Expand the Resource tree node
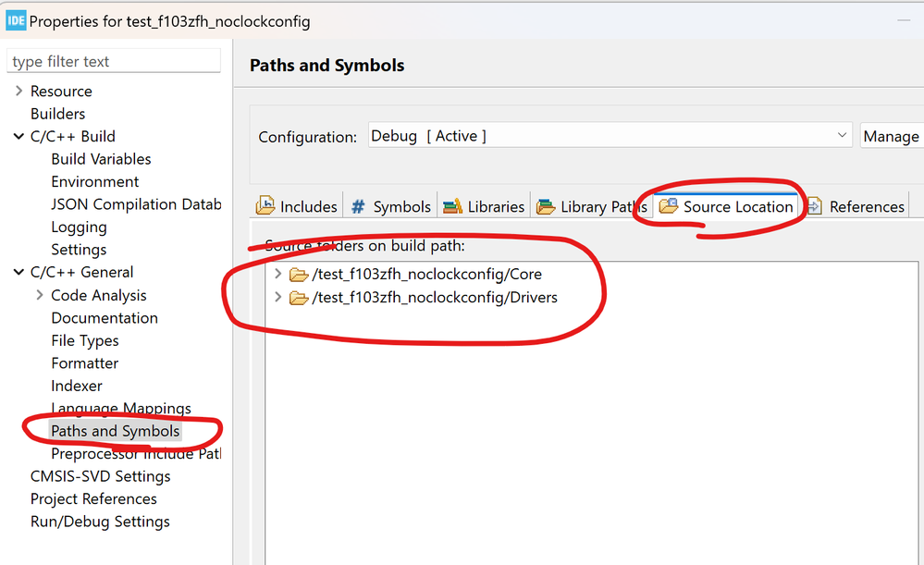Image resolution: width=924 pixels, height=565 pixels. tap(18, 91)
